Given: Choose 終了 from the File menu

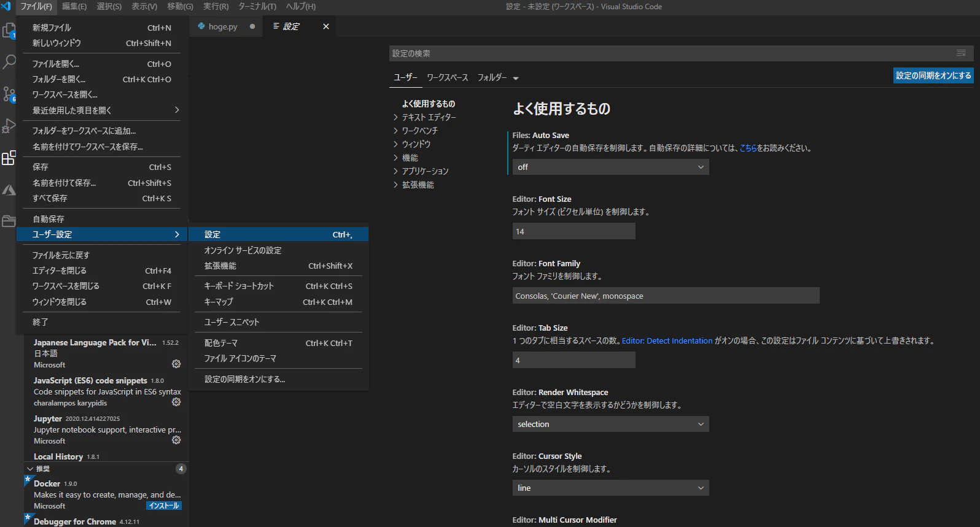Looking at the screenshot, I should [x=102, y=322].
